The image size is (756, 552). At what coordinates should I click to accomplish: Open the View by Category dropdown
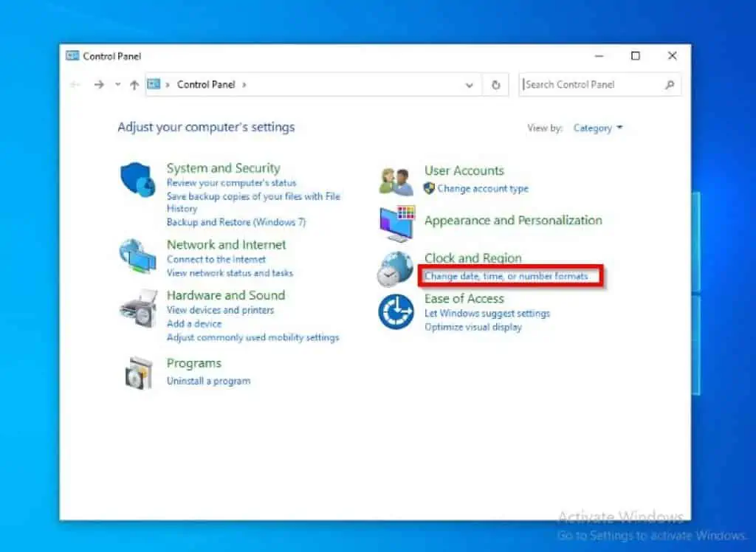click(x=598, y=128)
